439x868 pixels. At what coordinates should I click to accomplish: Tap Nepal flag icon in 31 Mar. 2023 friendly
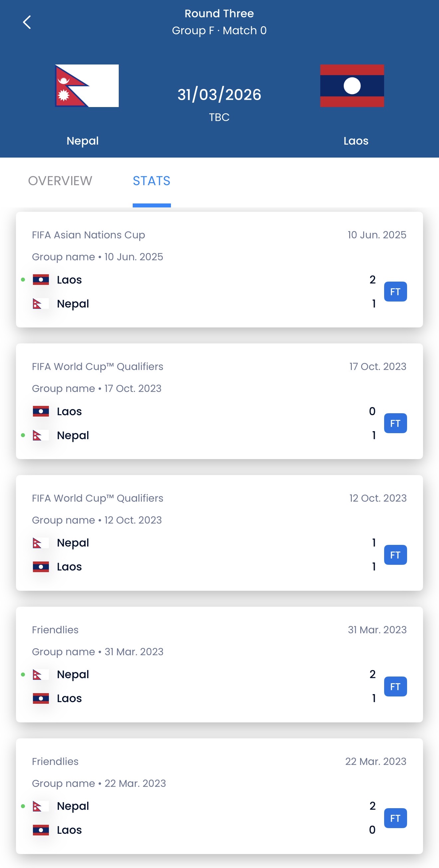click(x=41, y=674)
